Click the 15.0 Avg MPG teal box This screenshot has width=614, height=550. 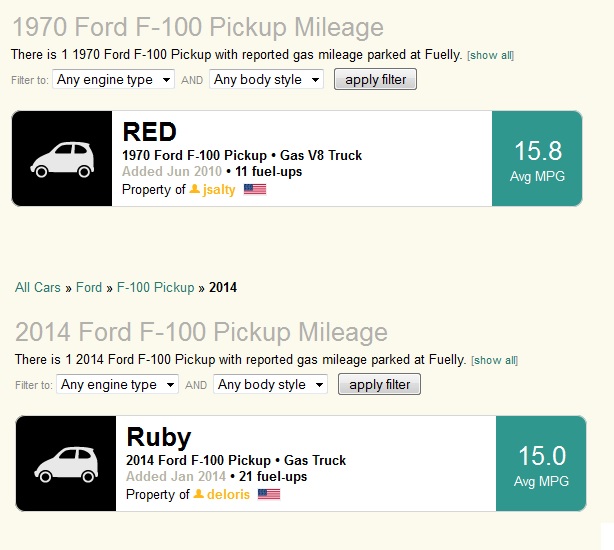coord(541,464)
